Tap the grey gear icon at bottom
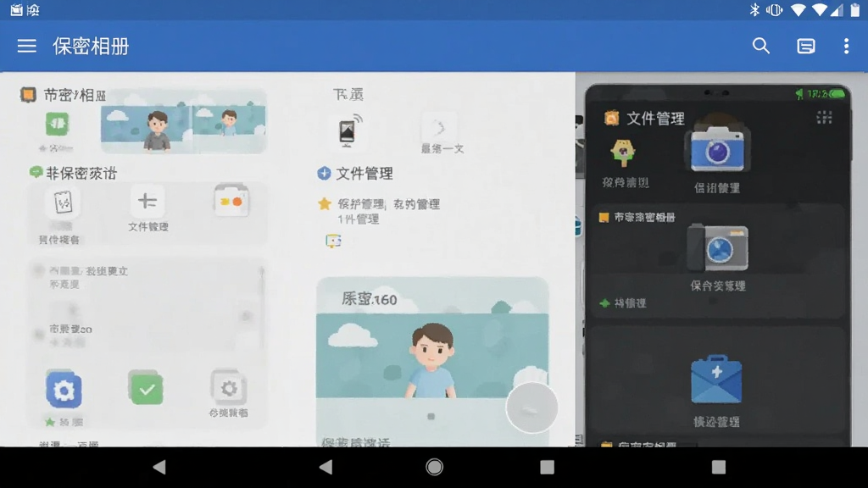 [229, 388]
